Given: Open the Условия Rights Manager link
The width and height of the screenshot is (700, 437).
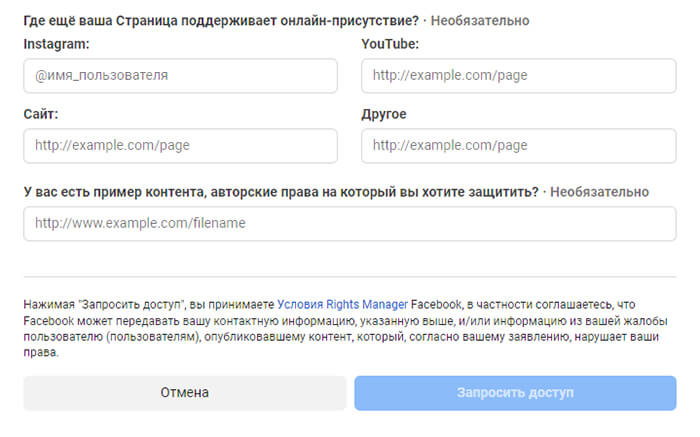Looking at the screenshot, I should (x=342, y=304).
